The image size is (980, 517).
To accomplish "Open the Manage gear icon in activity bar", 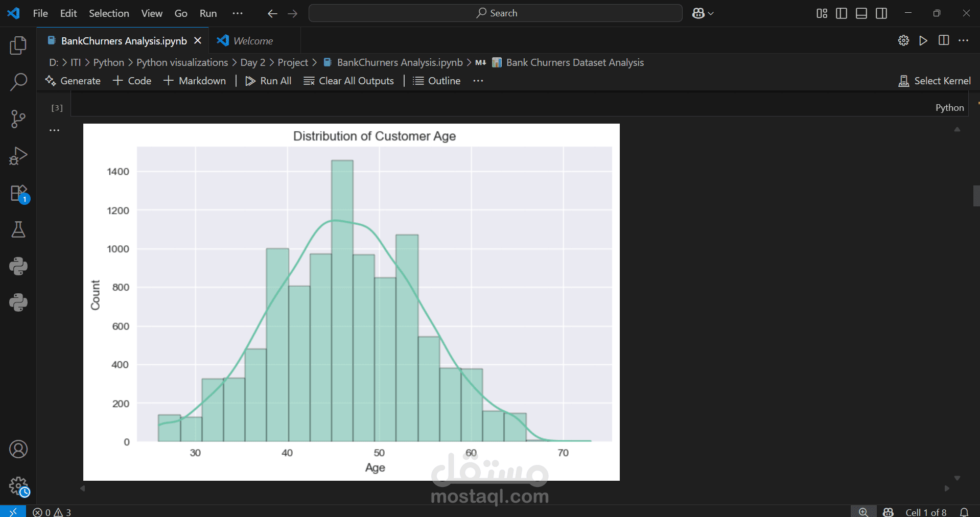I will click(x=18, y=486).
